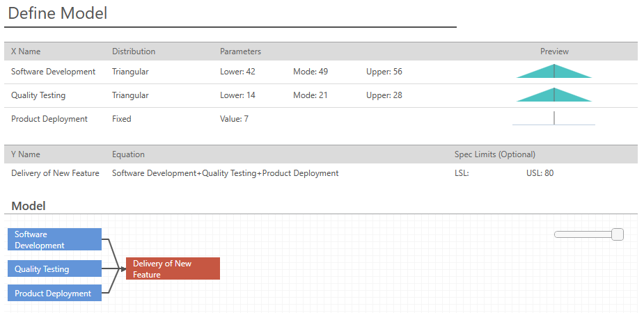Edit the Quality Testing Mode: 21 parameter
This screenshot has width=644, height=313.
coord(310,95)
